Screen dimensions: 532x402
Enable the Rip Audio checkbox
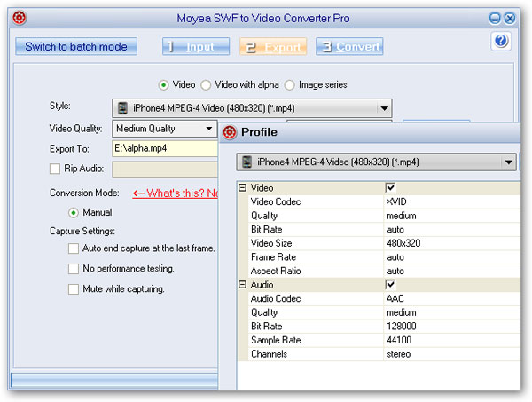coord(55,169)
